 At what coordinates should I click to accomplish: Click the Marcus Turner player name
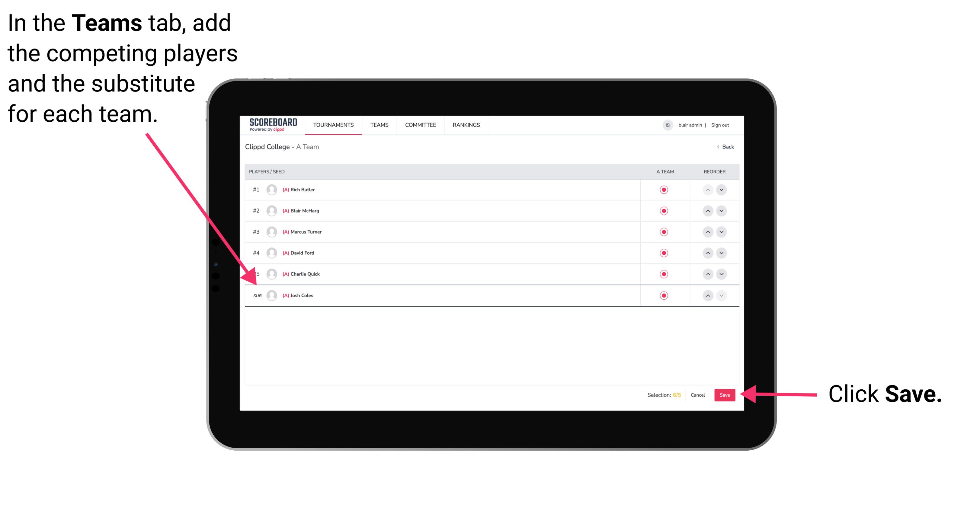pyautogui.click(x=306, y=232)
